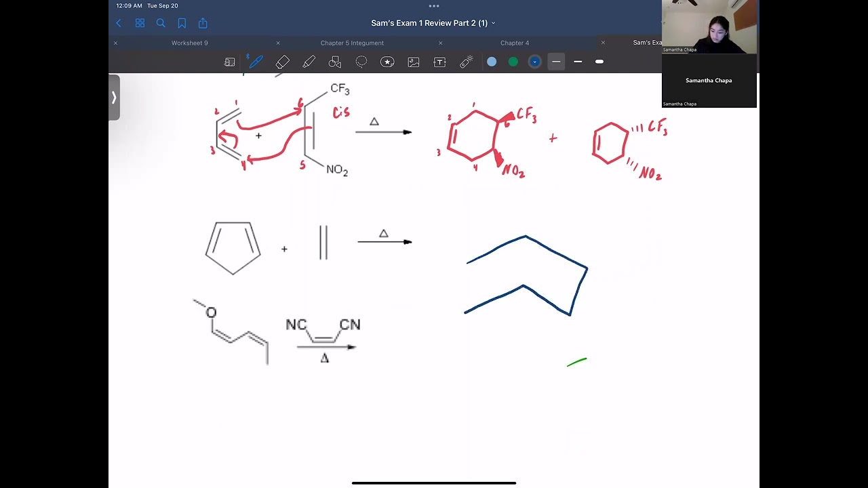Switch to the Chapter 5 Integument tab
This screenshot has width=868, height=488.
pyautogui.click(x=352, y=43)
